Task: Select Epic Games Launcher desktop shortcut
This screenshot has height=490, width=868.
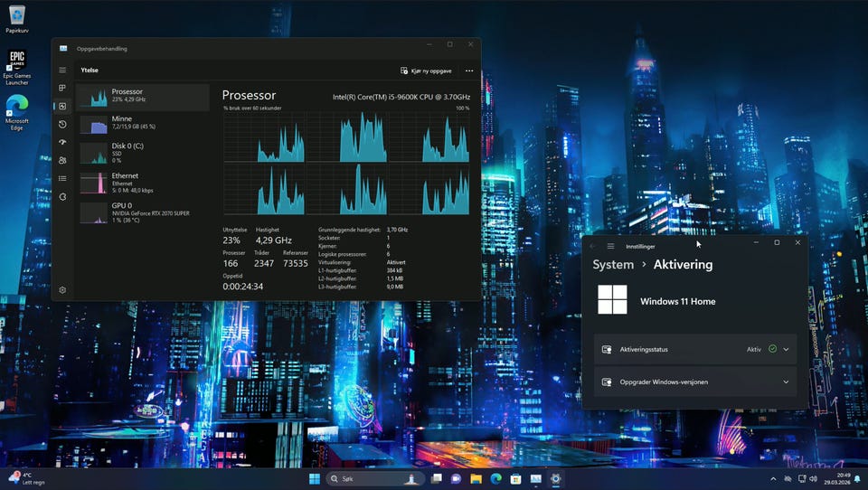Action: pos(17,67)
